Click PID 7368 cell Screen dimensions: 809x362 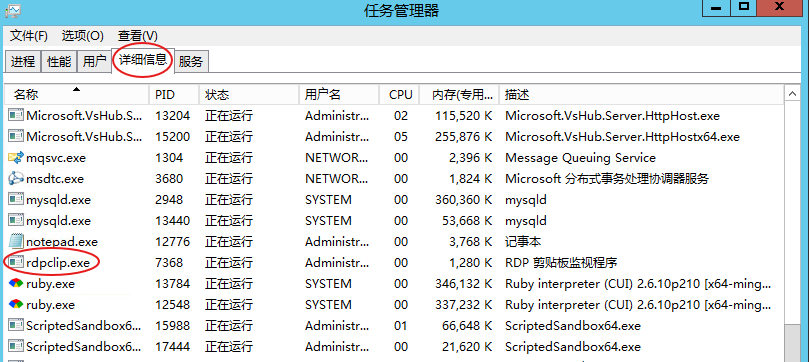tap(169, 263)
